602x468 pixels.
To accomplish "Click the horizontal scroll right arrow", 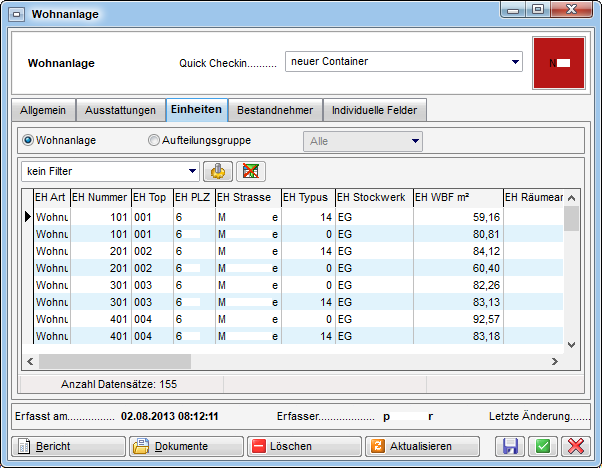I will pyautogui.click(x=554, y=361).
